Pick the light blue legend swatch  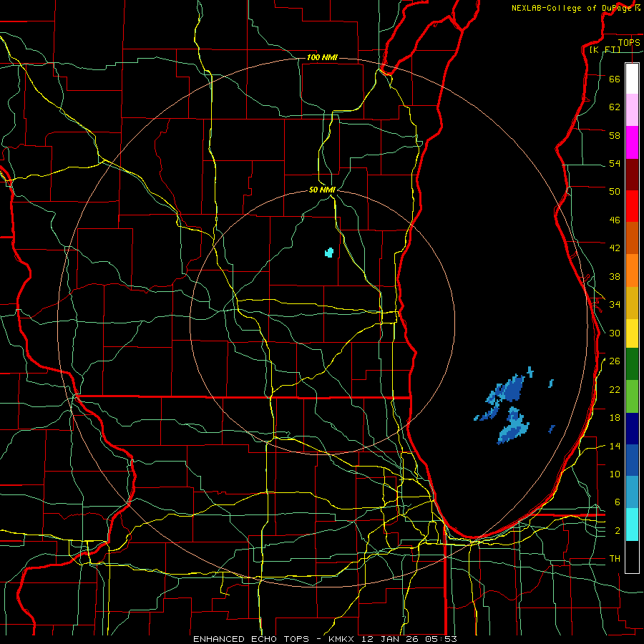click(632, 492)
